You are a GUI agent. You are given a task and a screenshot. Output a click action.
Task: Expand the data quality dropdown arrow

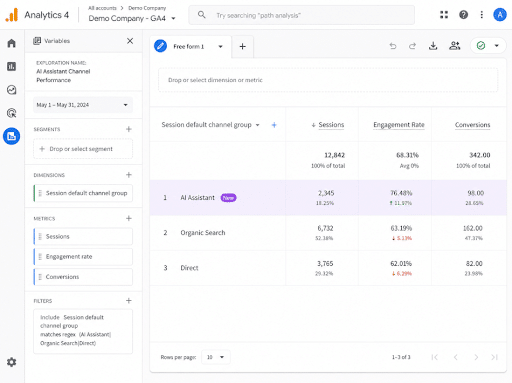click(497, 46)
